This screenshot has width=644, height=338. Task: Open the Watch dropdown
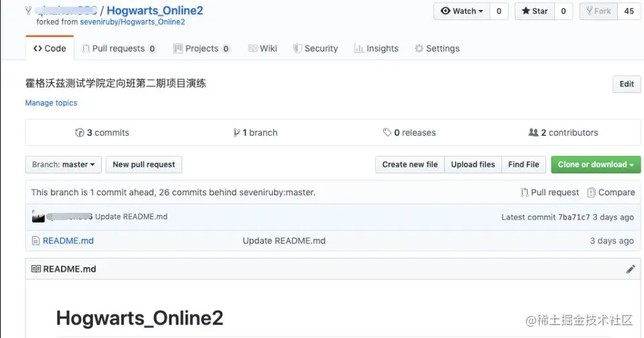[462, 11]
